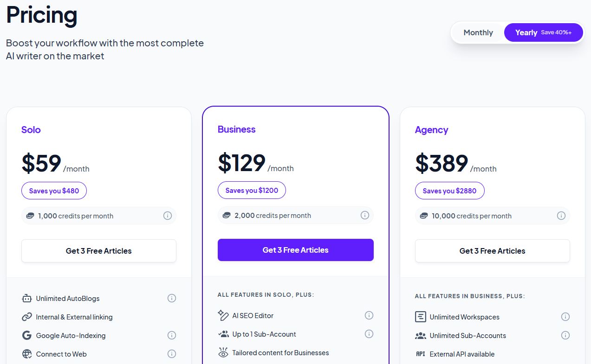The width and height of the screenshot is (591, 364).
Task: Switch billing to Monthly
Action: (x=478, y=32)
